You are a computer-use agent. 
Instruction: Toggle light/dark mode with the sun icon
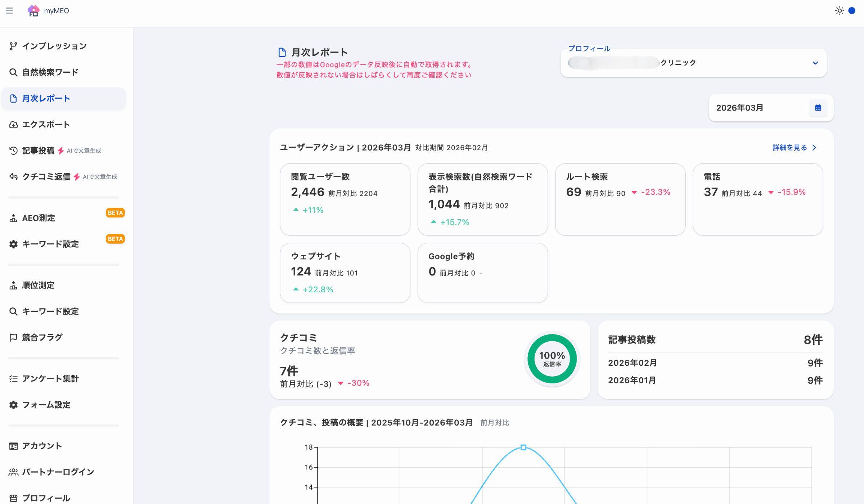(840, 11)
